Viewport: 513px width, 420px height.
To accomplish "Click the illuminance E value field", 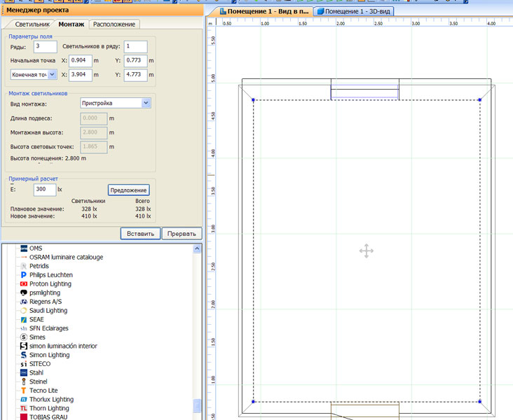I will [x=44, y=190].
